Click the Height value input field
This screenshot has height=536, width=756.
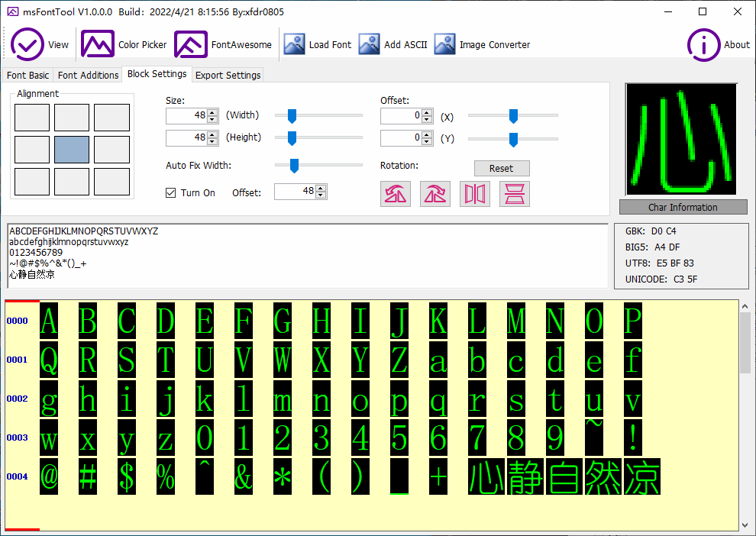[x=186, y=138]
